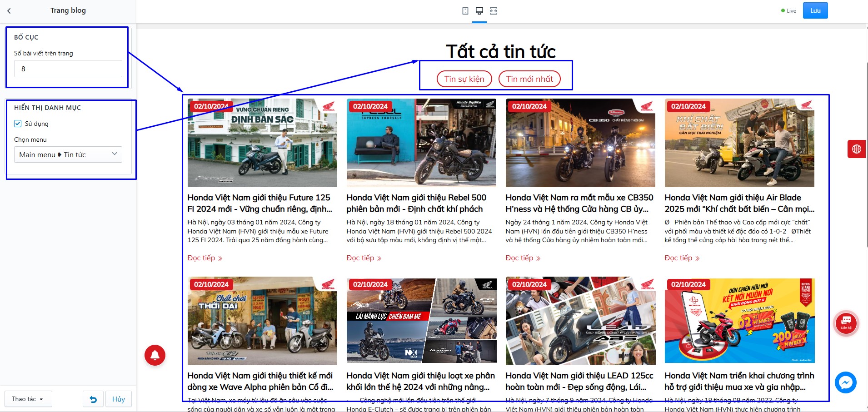
Task: Open LEAD 125cc article thumbnail
Action: 580,321
